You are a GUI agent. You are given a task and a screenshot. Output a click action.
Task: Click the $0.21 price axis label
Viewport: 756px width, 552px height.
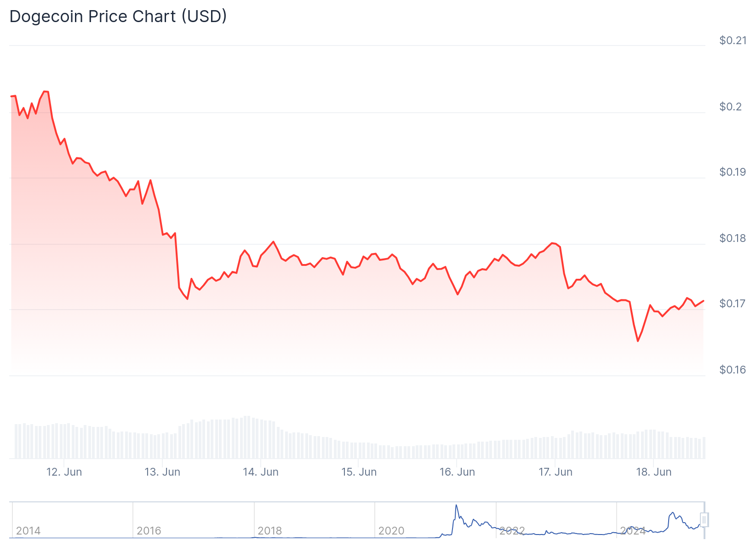click(x=733, y=40)
